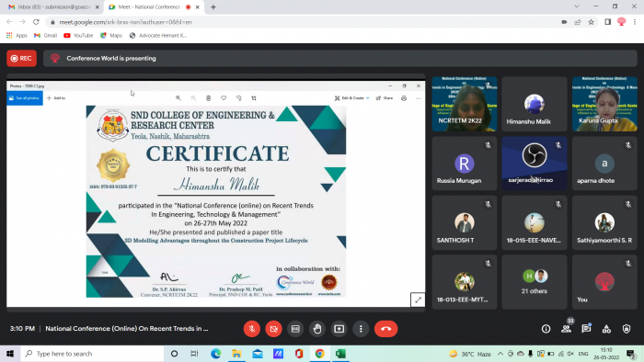Open the 21 others participants tile
644x362 pixels.
coord(534,282)
